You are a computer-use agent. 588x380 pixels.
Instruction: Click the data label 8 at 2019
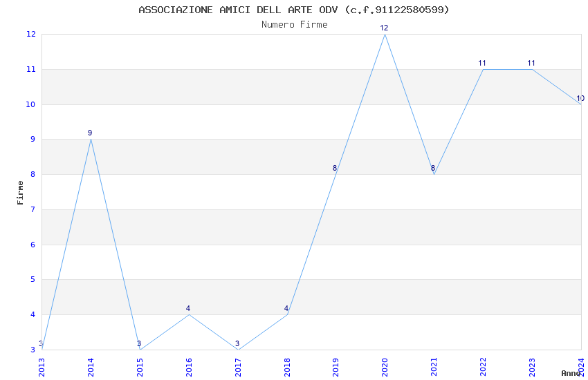(x=335, y=169)
